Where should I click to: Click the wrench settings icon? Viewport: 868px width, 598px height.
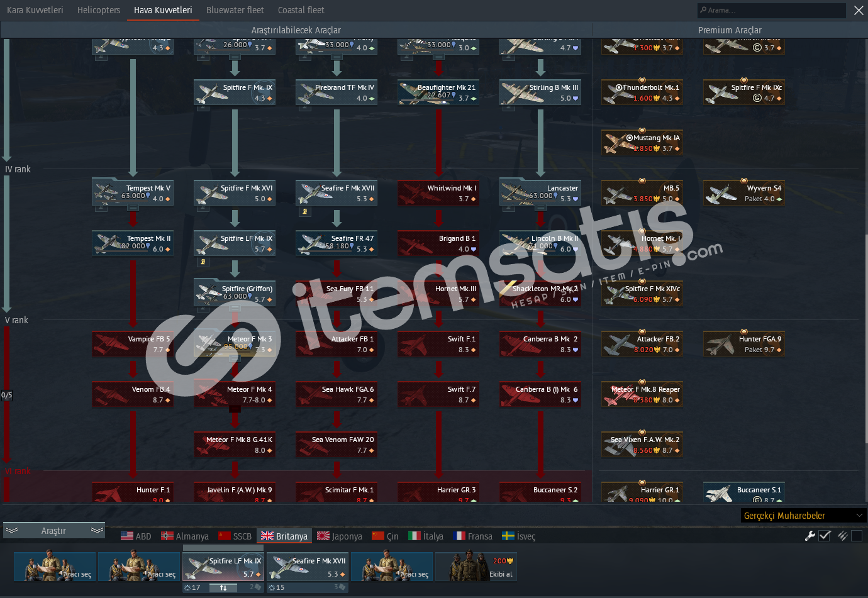(810, 536)
